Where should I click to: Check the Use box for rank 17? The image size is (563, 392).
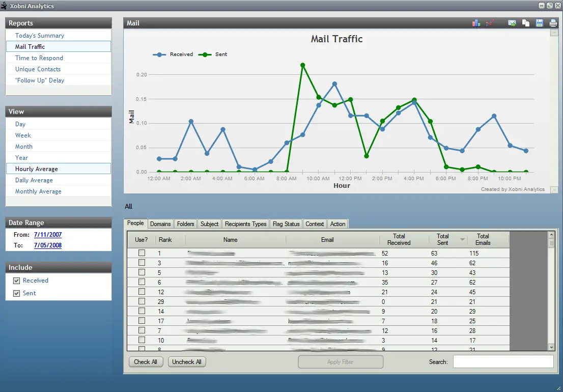click(x=142, y=321)
